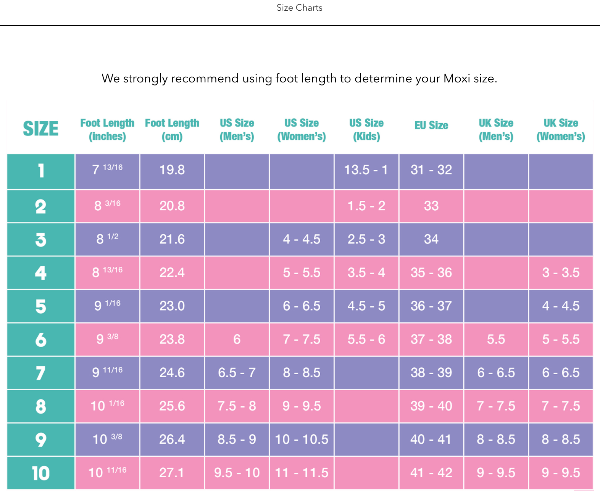Viewport: 600px width, 496px height.
Task: Select the "Foot Length (inches)" column header
Action: [x=107, y=129]
